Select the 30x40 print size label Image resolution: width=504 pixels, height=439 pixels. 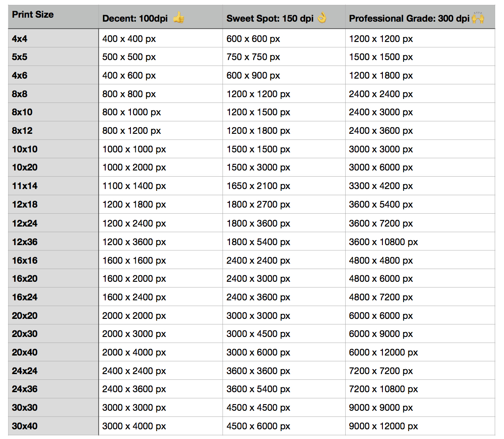[x=24, y=426]
